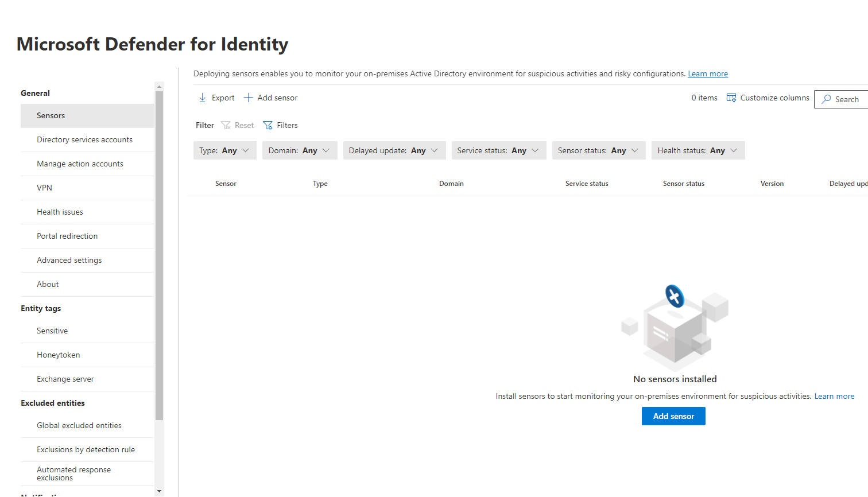Image resolution: width=868 pixels, height=497 pixels.
Task: Sort by the Version column header
Action: (x=772, y=184)
